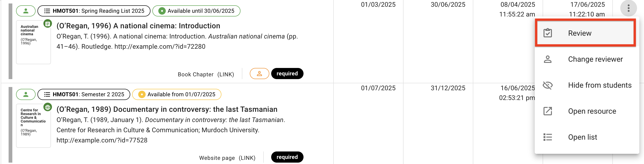Select the orange reviewer icon next to required tag
Screen dimensions: 644x164
click(x=259, y=74)
